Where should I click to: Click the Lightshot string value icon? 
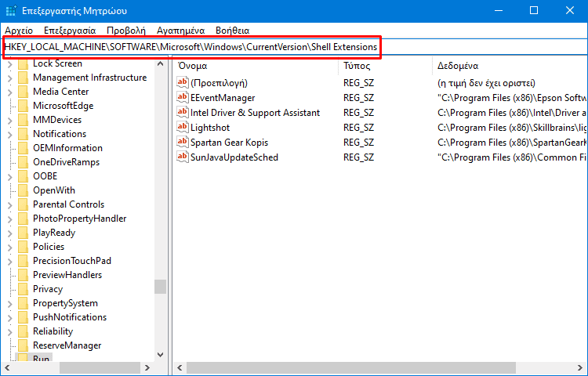click(x=182, y=127)
